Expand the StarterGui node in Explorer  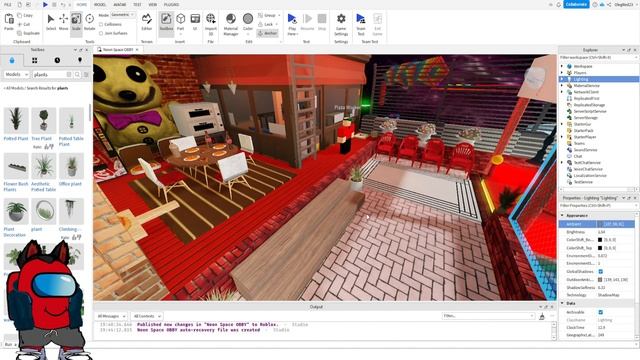point(562,124)
